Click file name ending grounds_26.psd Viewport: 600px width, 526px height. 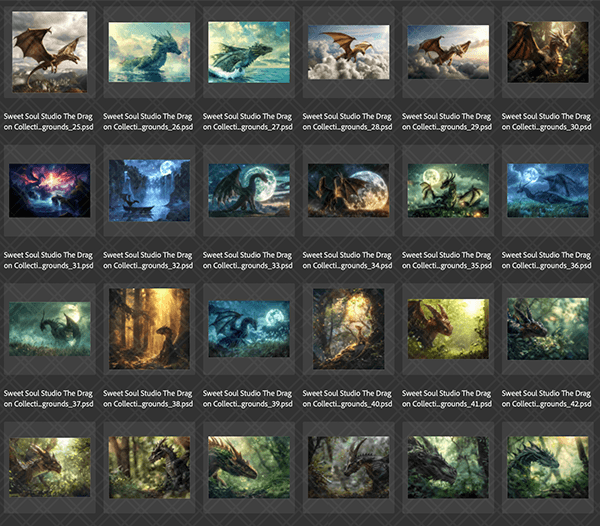tap(148, 122)
